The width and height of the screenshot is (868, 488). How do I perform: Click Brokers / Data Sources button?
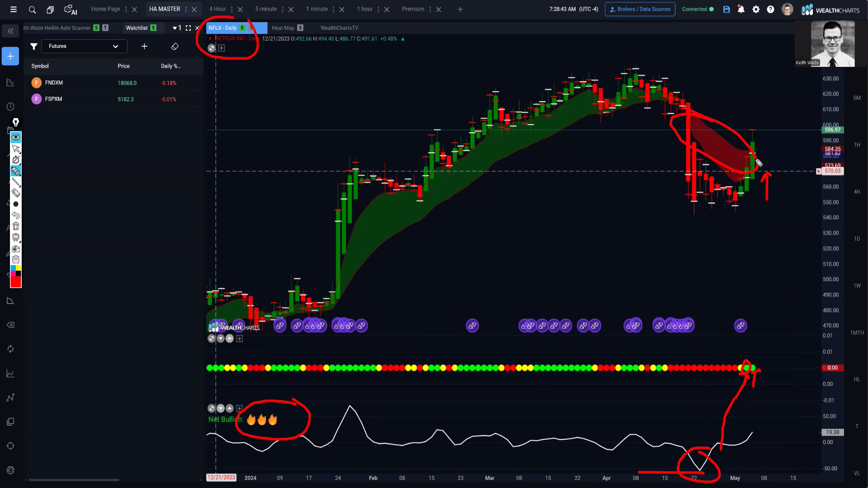640,9
